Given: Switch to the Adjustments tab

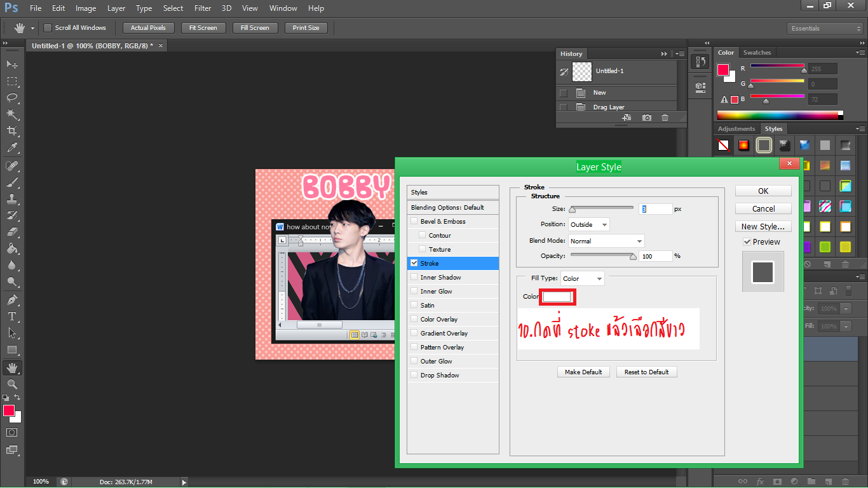Looking at the screenshot, I should pyautogui.click(x=736, y=129).
